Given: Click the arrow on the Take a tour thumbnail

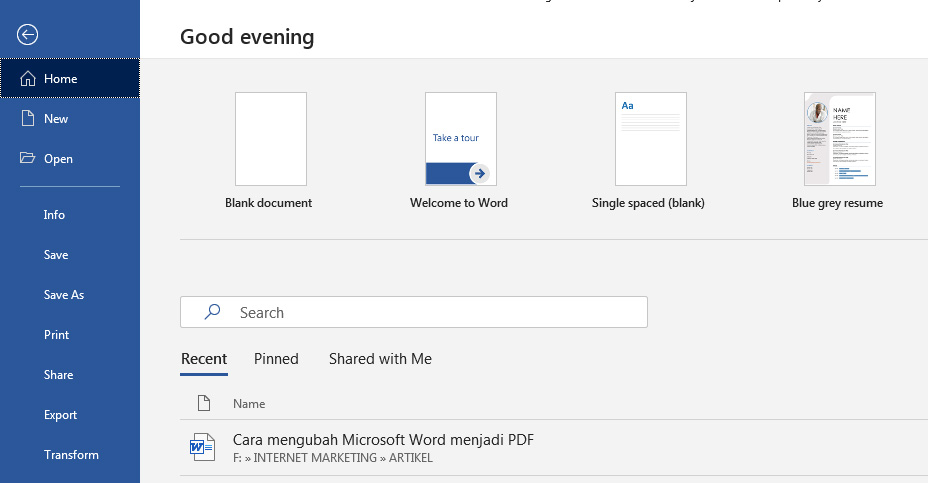Looking at the screenshot, I should [479, 173].
